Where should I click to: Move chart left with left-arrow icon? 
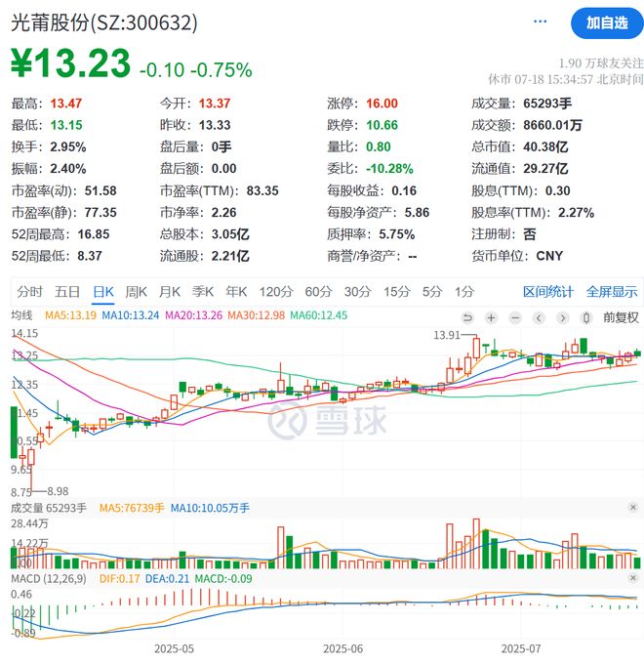click(x=539, y=317)
